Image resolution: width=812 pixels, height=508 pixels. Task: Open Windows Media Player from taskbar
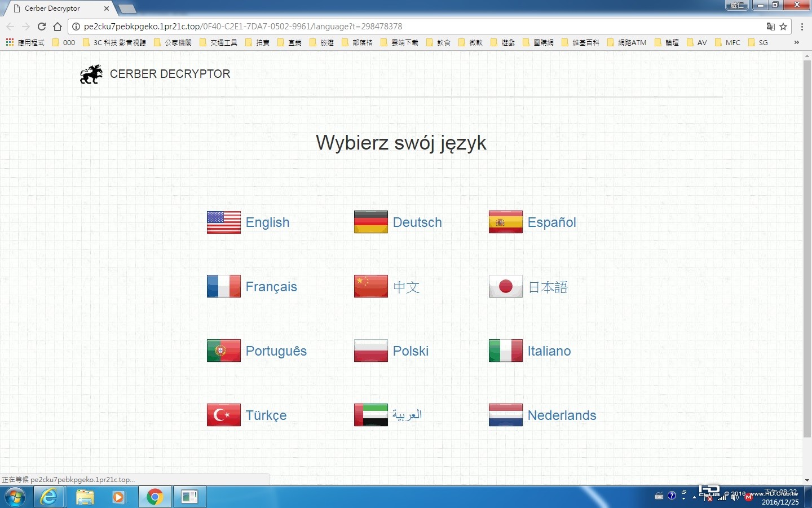(x=119, y=497)
